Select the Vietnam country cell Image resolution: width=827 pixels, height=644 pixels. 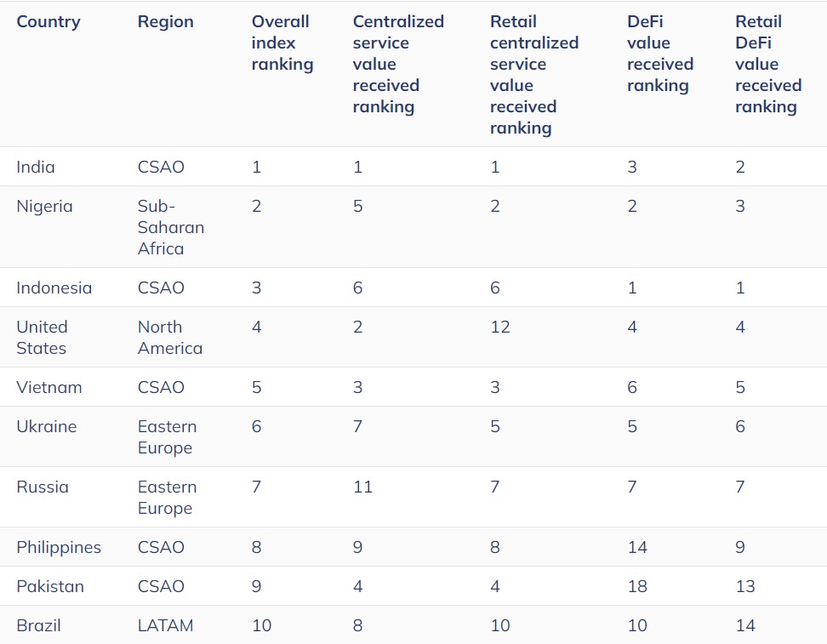49,387
